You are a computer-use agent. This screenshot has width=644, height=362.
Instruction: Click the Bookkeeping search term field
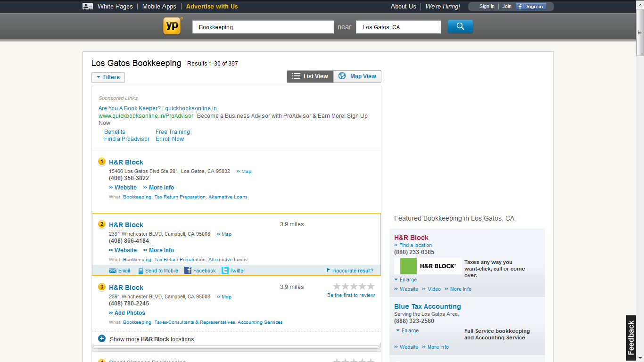coord(263,27)
